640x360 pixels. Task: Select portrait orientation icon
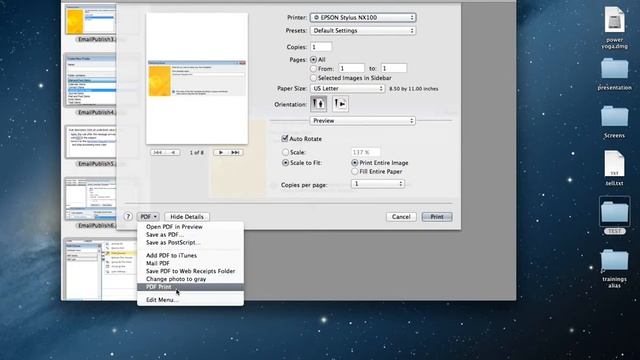click(x=318, y=104)
